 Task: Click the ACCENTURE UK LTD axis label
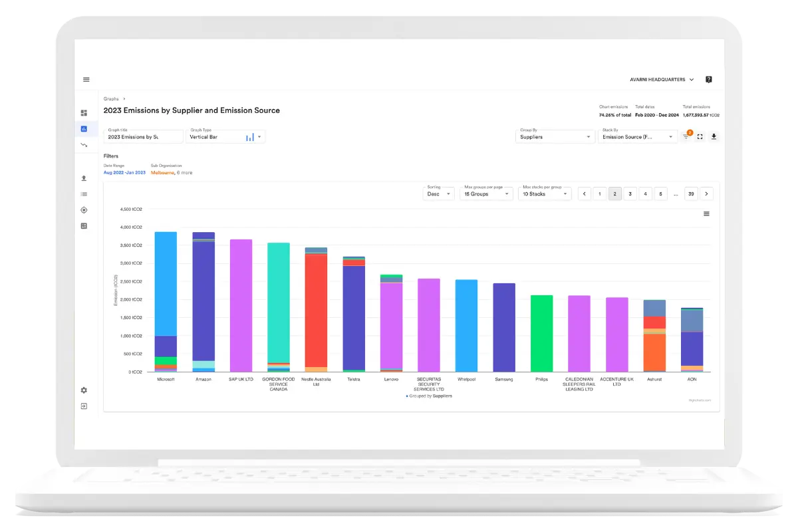(616, 381)
